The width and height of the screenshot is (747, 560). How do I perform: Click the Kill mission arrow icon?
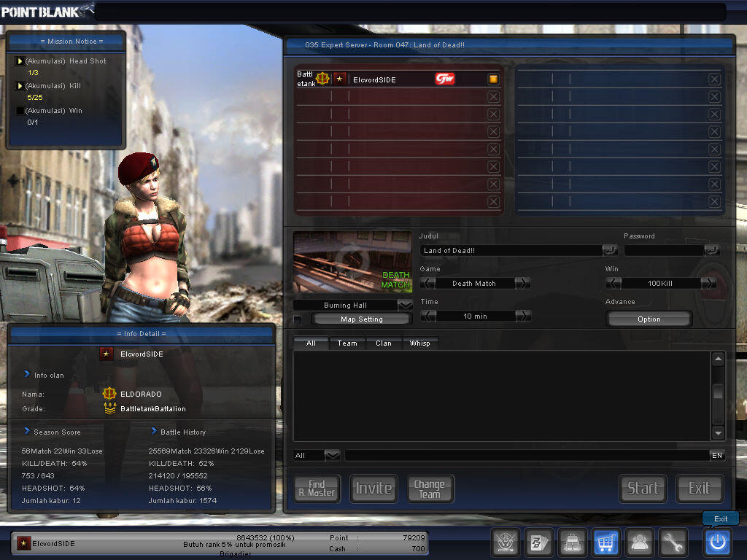(20, 86)
